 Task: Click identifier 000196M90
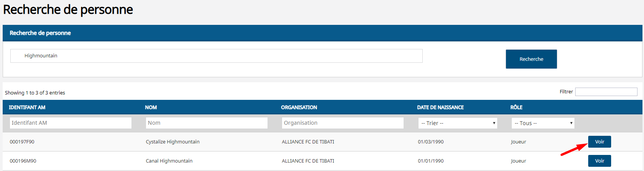23,161
